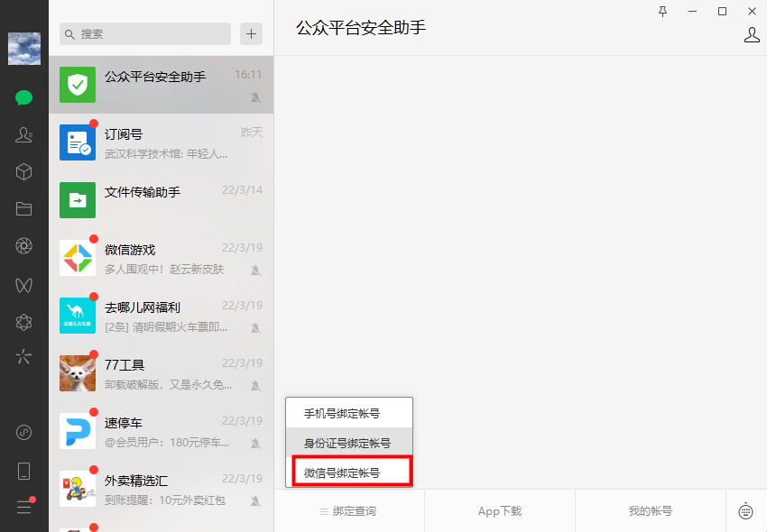This screenshot has height=532, width=767.
Task: Click the App下载 bottom menu
Action: 500,511
